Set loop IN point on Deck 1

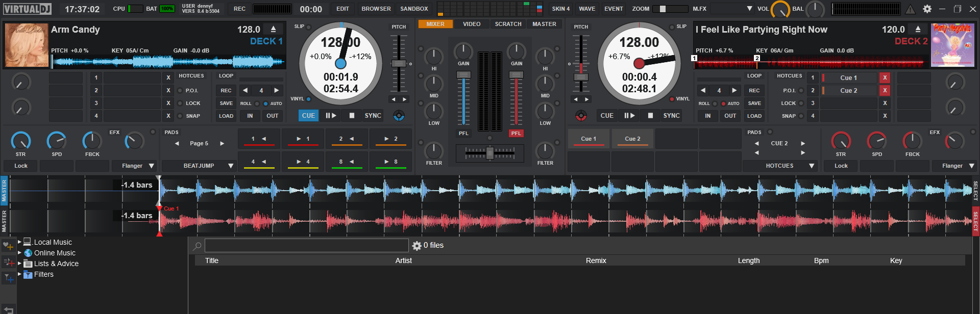tap(250, 116)
